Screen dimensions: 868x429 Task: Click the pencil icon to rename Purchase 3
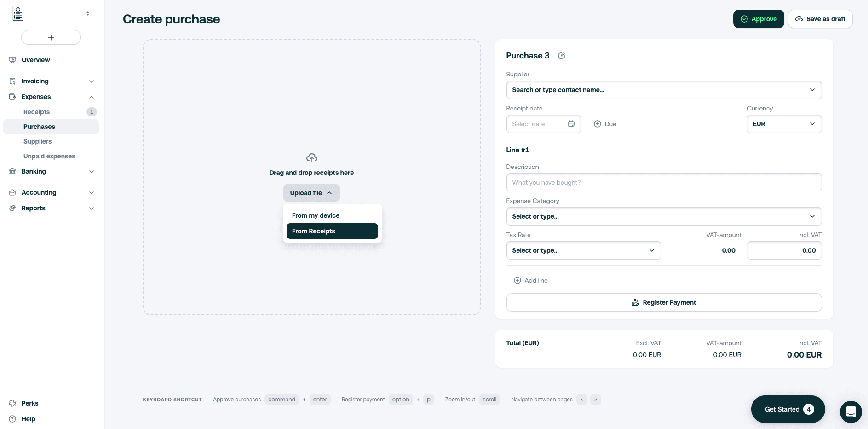562,55
